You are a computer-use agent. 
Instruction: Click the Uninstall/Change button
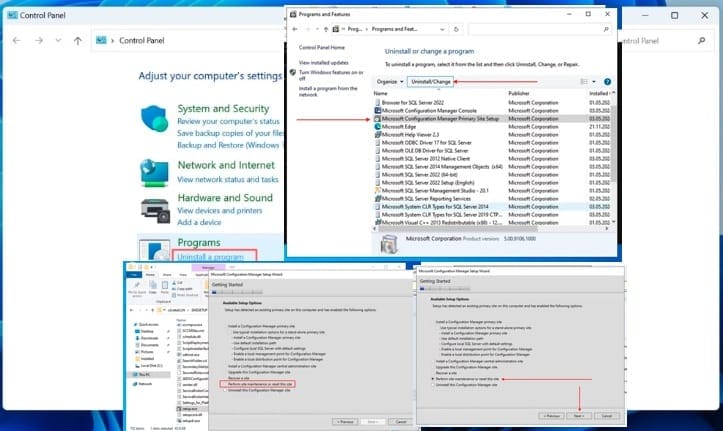tap(431, 82)
